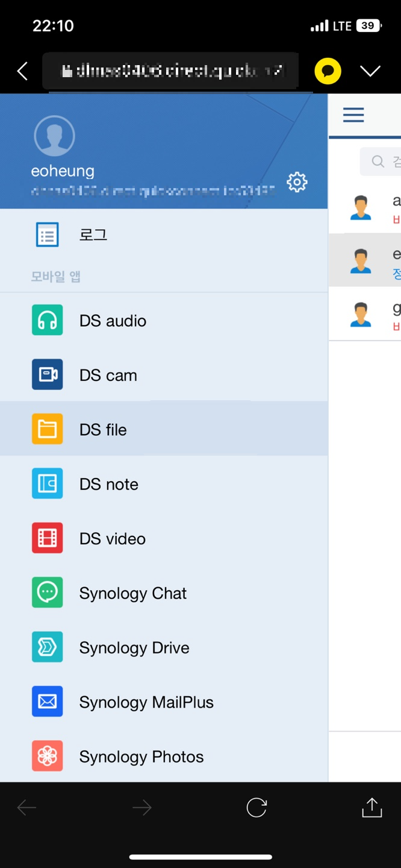Toggle the hamburger menu icon
The height and width of the screenshot is (868, 401).
point(353,115)
